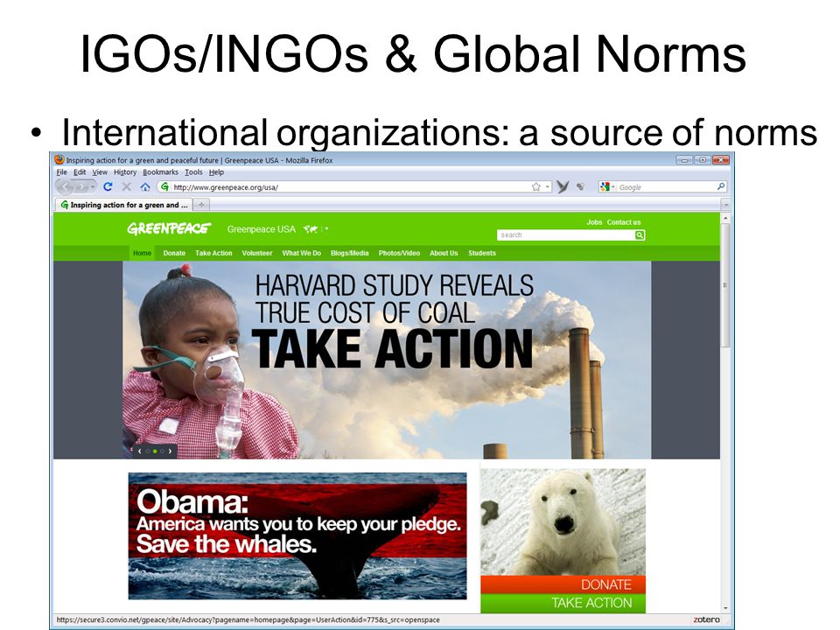Open the Google search engine selector dropdown
The height and width of the screenshot is (630, 840).
(x=607, y=187)
